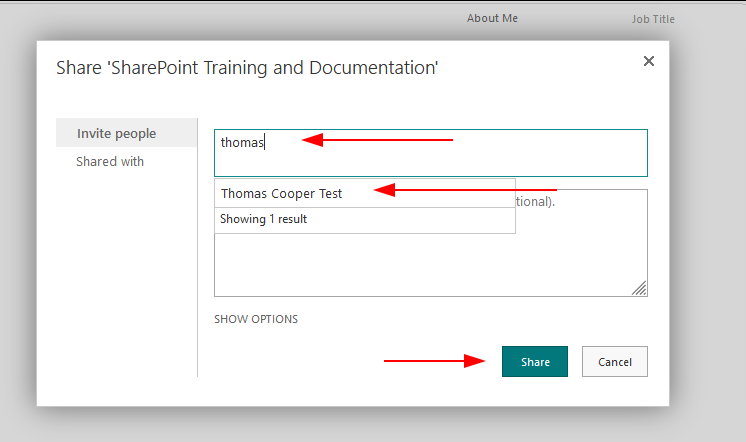Select the Invite people tab
The image size is (746, 442).
126,133
